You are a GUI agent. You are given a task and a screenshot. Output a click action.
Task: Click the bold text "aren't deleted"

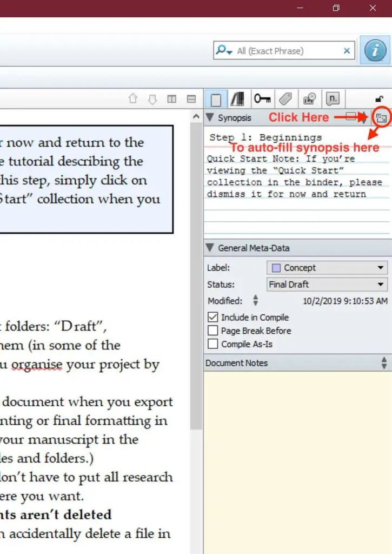coord(65,515)
